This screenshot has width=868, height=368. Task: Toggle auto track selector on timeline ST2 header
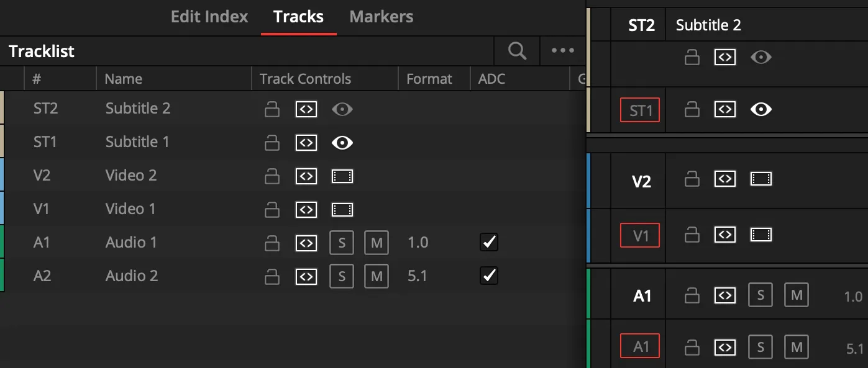tap(724, 58)
